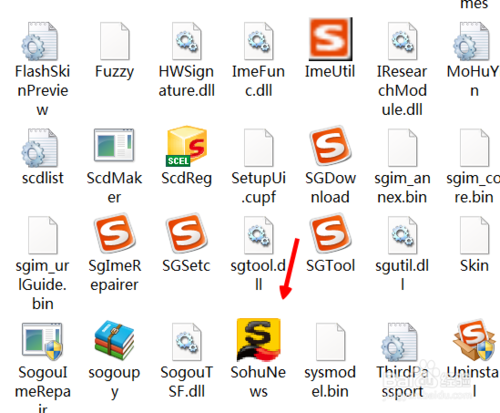The height and width of the screenshot is (413, 500).
Task: Click the ImeUtil orange S icon
Action: tap(330, 39)
